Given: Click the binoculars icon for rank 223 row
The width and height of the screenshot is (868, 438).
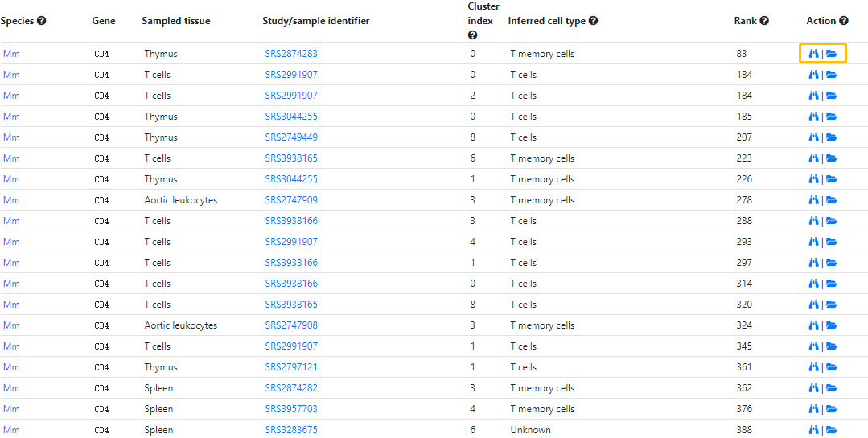Looking at the screenshot, I should (x=813, y=158).
